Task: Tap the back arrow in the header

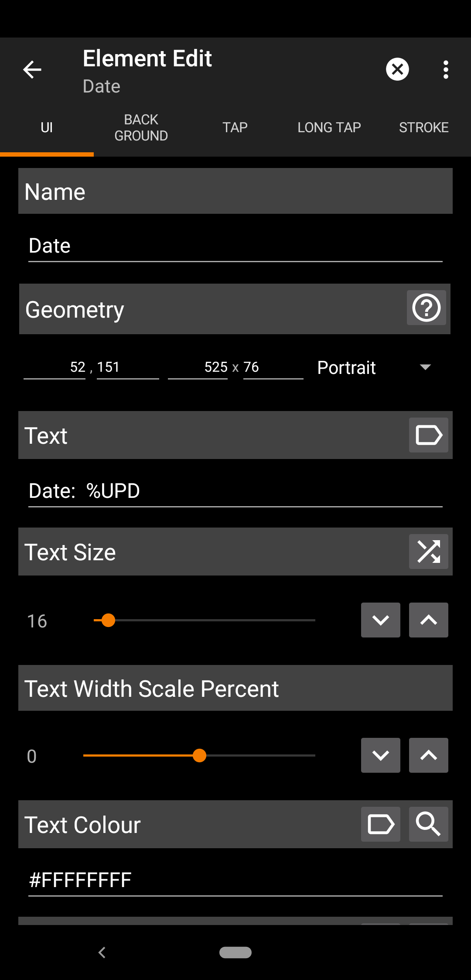Action: click(32, 70)
